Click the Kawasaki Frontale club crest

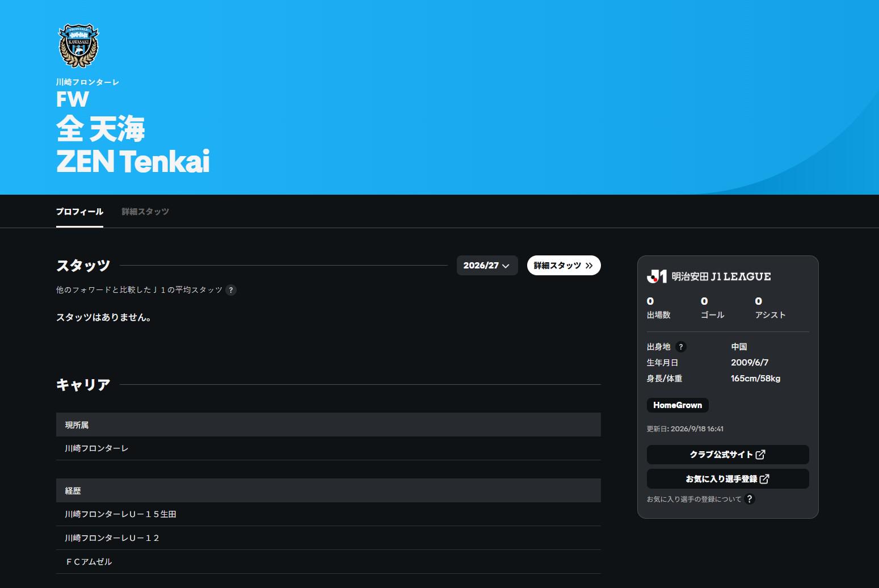click(x=79, y=45)
